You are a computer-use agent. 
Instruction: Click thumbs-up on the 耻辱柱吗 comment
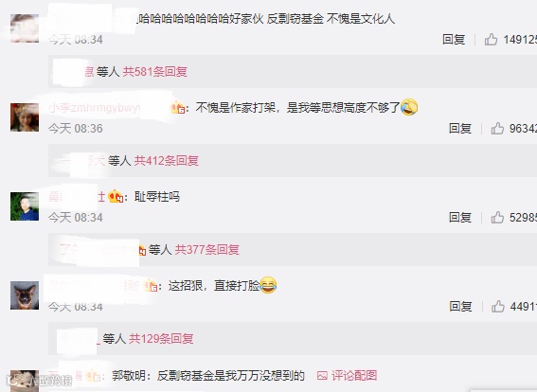pyautogui.click(x=497, y=218)
